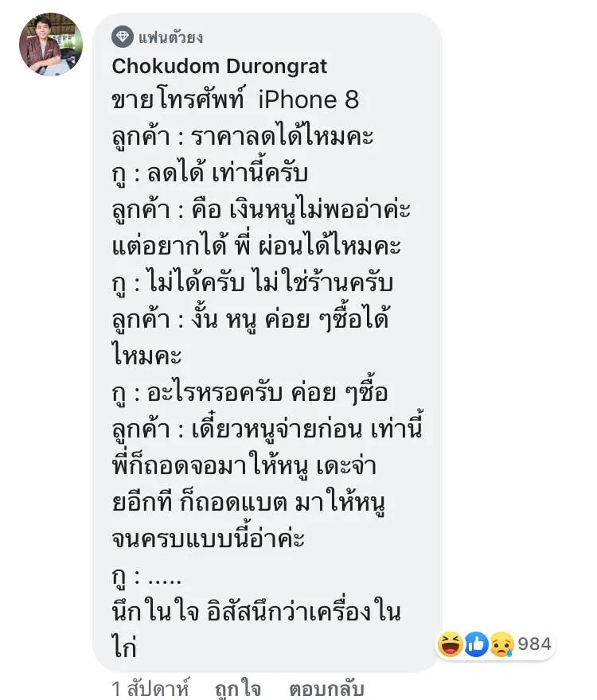View the 984 reactions count

(534, 644)
